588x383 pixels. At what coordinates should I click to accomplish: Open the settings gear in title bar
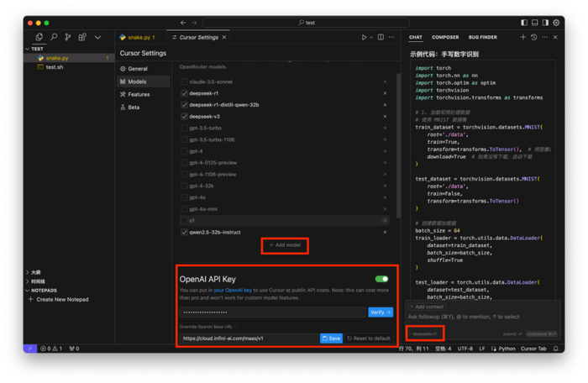click(556, 23)
